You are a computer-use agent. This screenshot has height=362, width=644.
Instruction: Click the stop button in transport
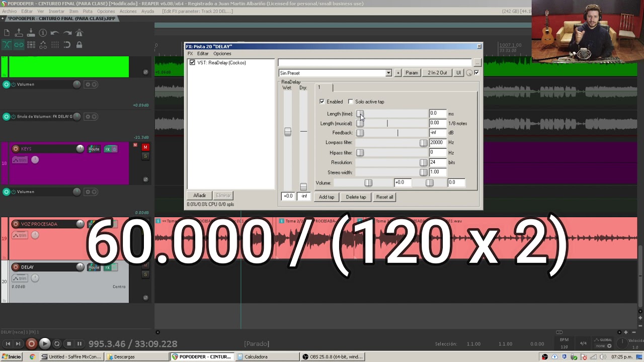coord(69,344)
